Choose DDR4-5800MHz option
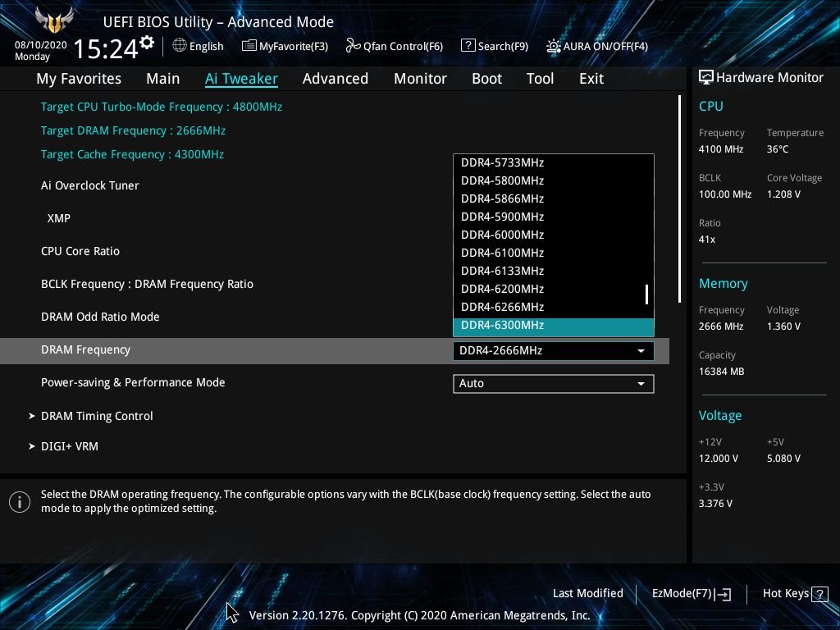Screen dimensions: 840x630 [x=554, y=180]
